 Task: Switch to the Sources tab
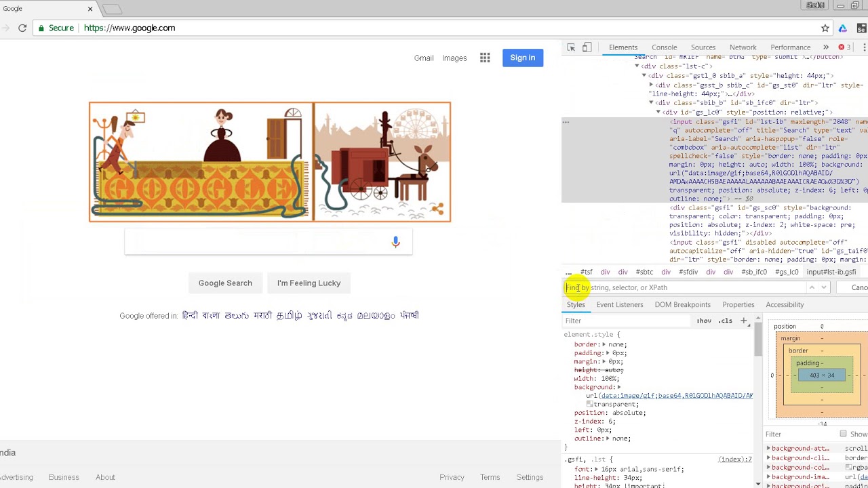(x=703, y=47)
